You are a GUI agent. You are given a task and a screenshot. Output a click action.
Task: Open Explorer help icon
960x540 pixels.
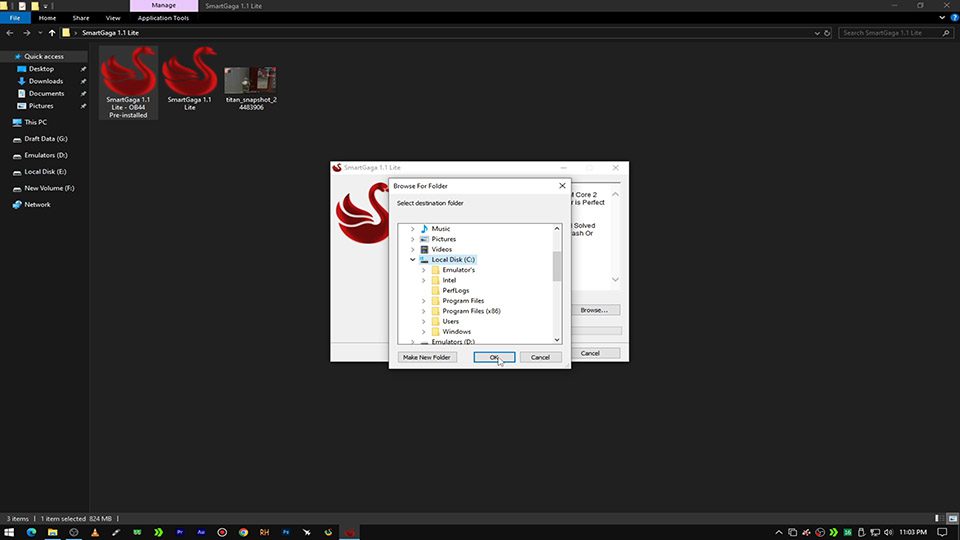tap(954, 18)
